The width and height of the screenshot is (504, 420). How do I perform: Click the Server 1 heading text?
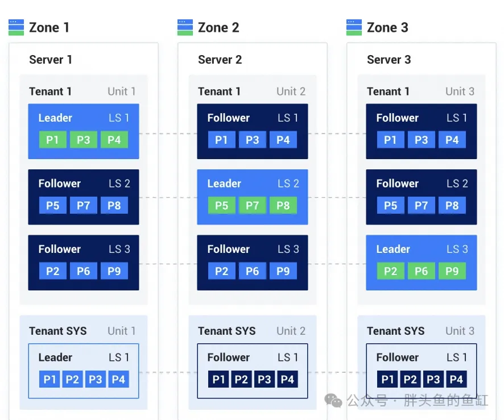[x=51, y=60]
